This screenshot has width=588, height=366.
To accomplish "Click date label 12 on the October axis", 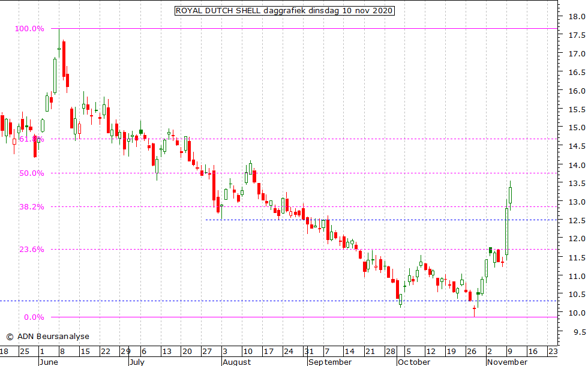I will pos(431,352).
